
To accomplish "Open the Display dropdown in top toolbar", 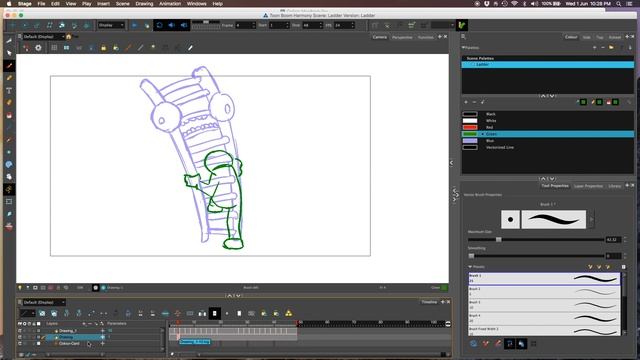I will (111, 25).
